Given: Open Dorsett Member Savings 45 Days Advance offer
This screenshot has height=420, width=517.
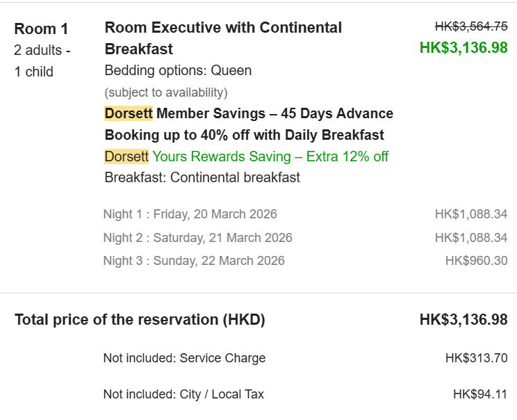Looking at the screenshot, I should pos(249,124).
